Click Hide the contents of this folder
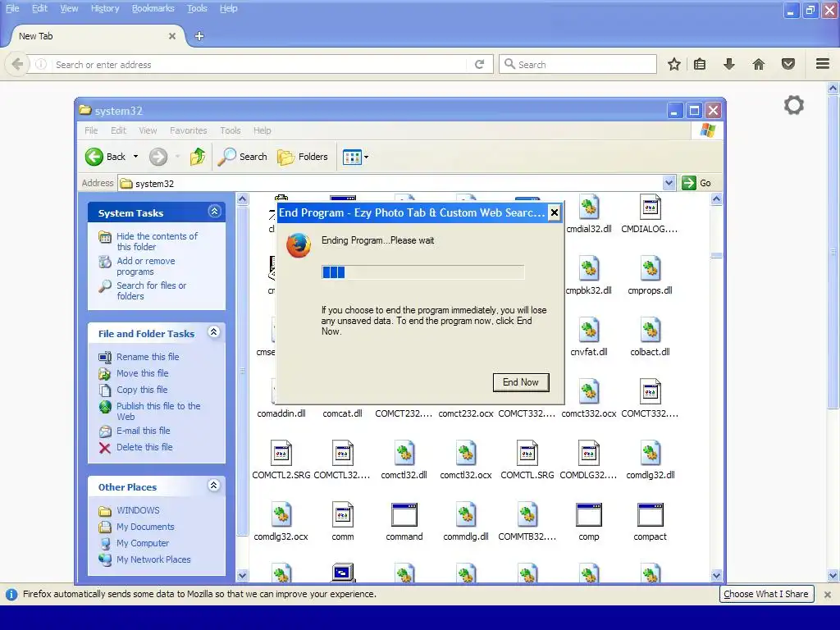Image resolution: width=840 pixels, height=630 pixels. coord(157,242)
